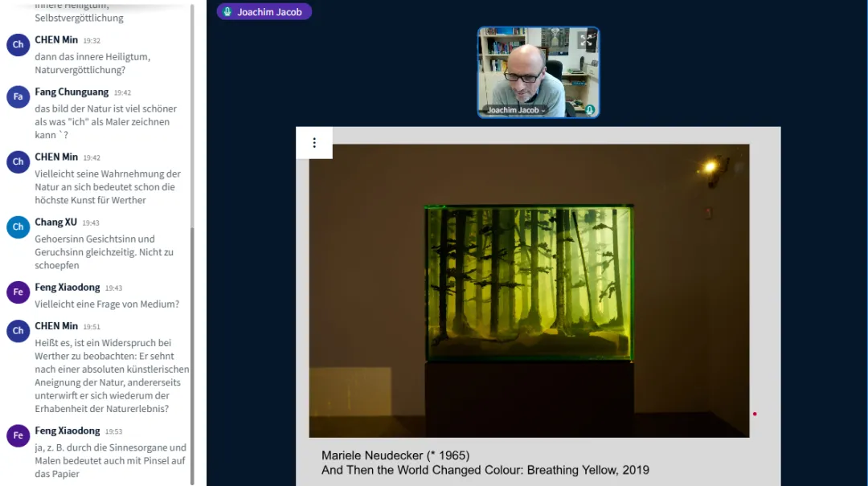Click the 19:51 timestamp in chat
The image size is (868, 486).
pos(92,327)
